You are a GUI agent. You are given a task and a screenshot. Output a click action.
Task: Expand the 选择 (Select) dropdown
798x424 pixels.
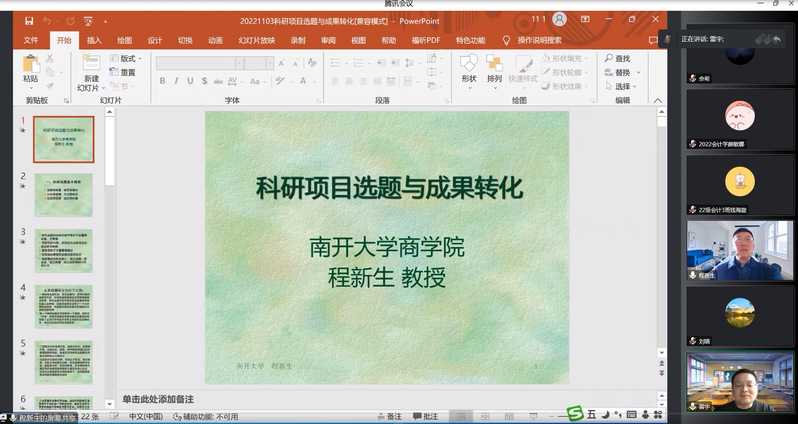click(x=623, y=86)
